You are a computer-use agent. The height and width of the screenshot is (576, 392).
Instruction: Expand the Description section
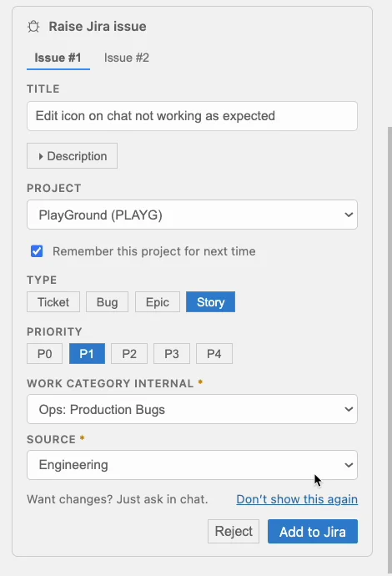pos(72,156)
